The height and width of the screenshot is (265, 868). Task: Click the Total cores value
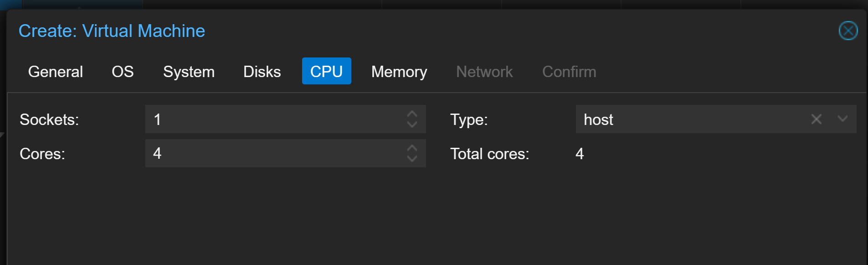580,154
